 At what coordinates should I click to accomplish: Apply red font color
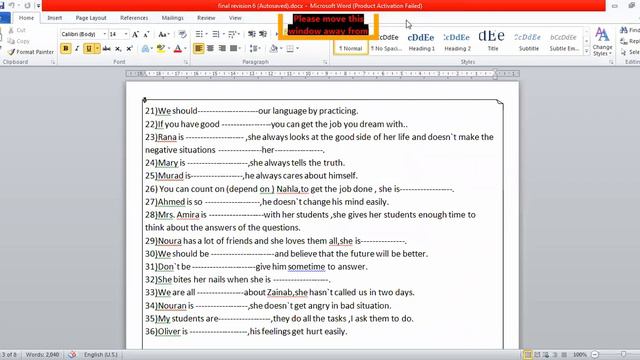pyautogui.click(x=178, y=49)
